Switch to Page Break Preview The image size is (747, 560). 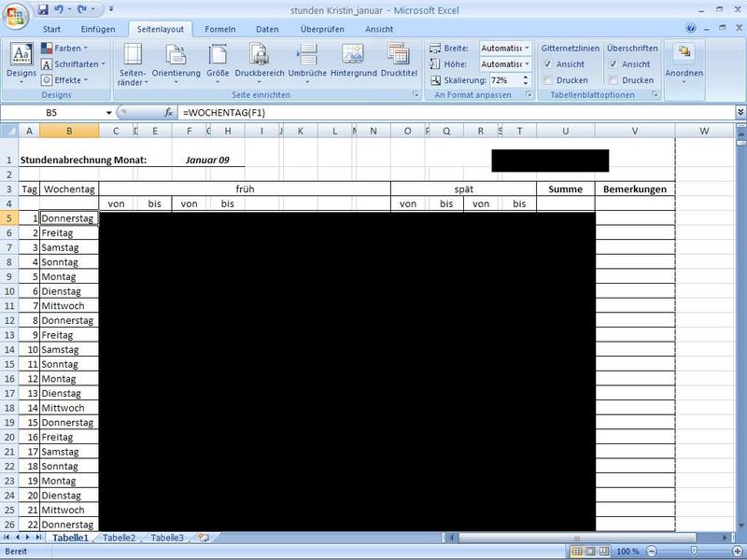[x=603, y=551]
